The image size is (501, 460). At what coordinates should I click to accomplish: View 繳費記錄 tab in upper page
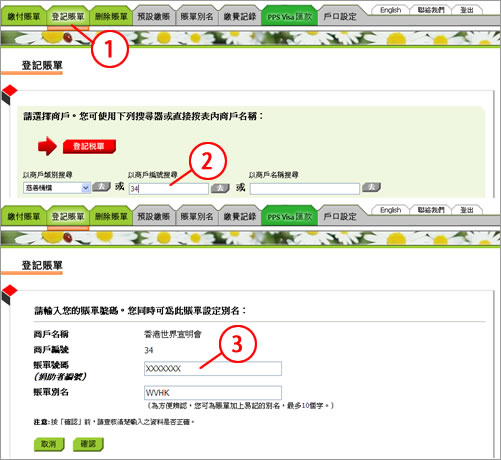(x=240, y=17)
